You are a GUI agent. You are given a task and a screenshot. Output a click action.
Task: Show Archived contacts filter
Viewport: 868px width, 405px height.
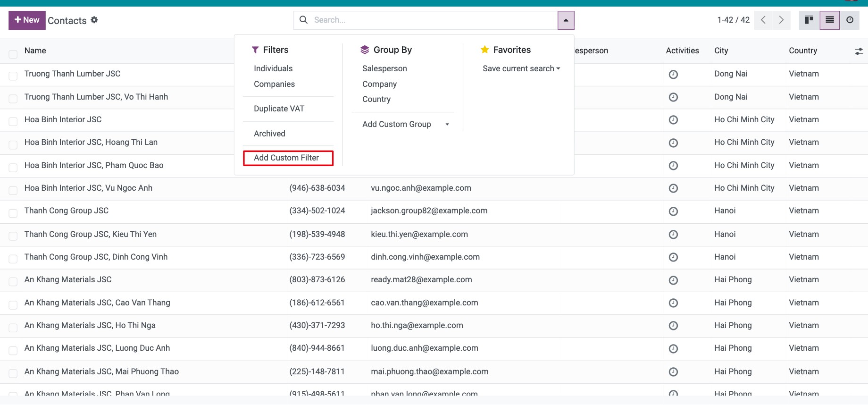coord(269,134)
